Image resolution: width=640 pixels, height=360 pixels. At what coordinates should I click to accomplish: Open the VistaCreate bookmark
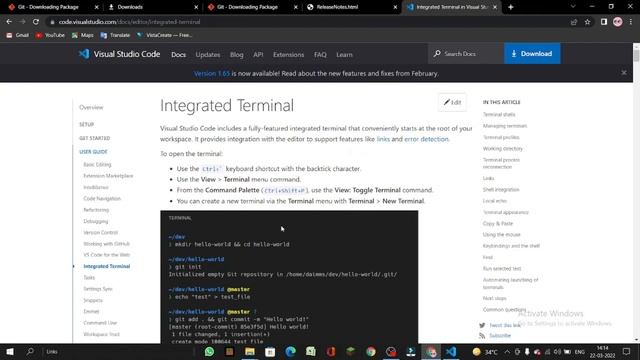pos(164,35)
